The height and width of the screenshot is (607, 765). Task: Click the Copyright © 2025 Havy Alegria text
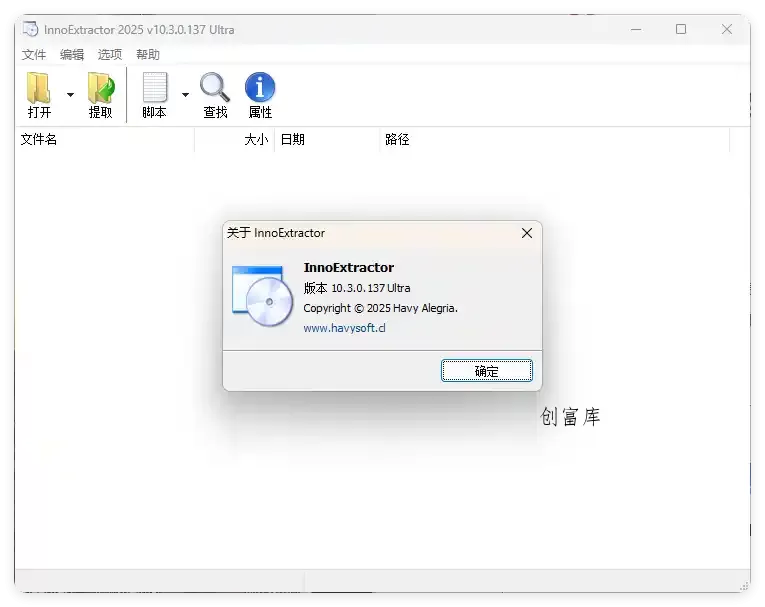pyautogui.click(x=381, y=308)
